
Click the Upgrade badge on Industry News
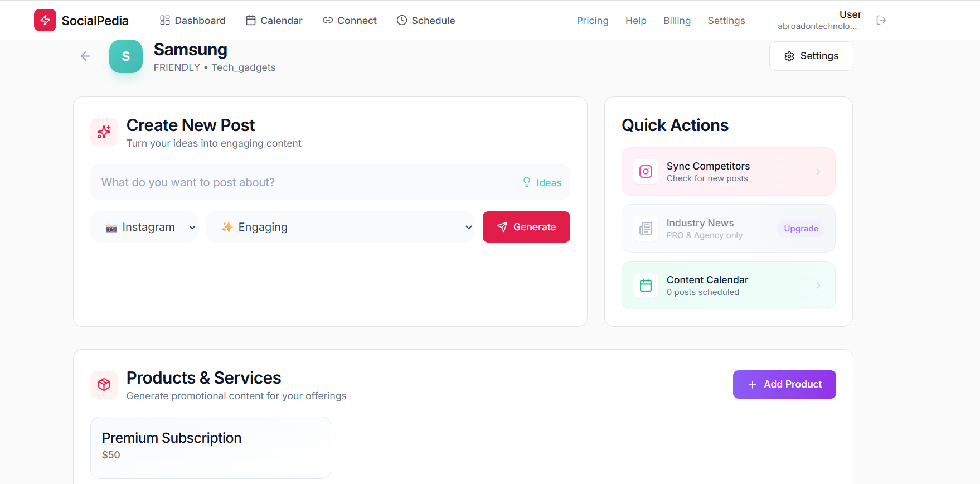tap(801, 229)
